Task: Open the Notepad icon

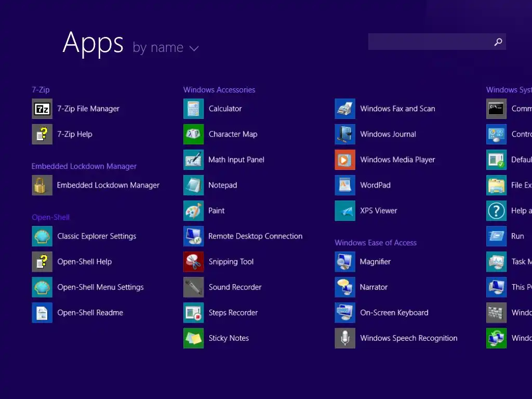Action: pos(193,185)
